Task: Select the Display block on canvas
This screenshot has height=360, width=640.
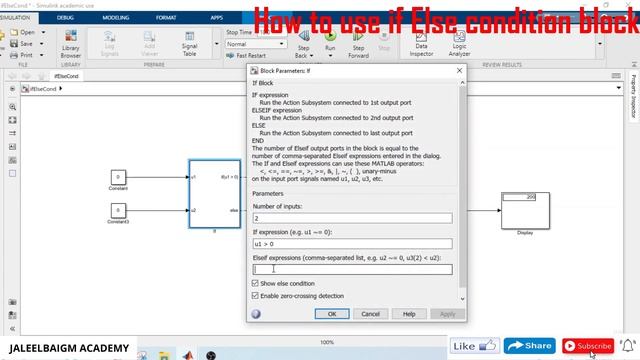Action: click(x=525, y=211)
